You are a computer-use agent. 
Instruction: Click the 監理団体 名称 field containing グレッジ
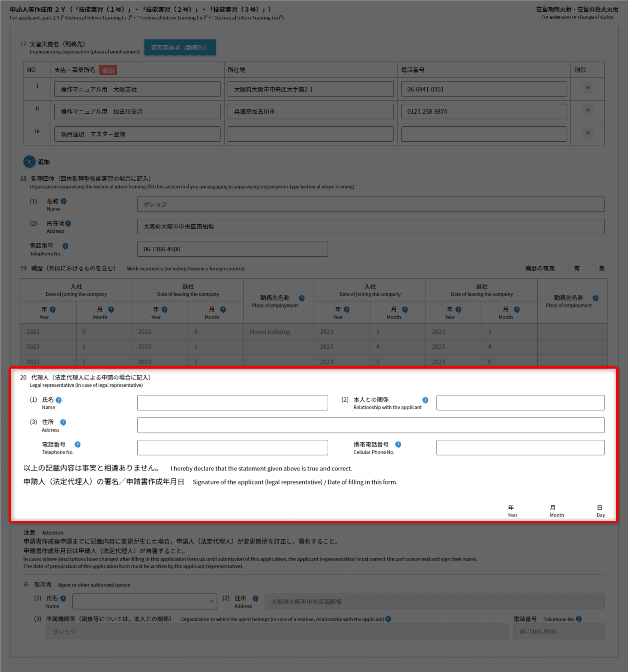[x=370, y=204]
